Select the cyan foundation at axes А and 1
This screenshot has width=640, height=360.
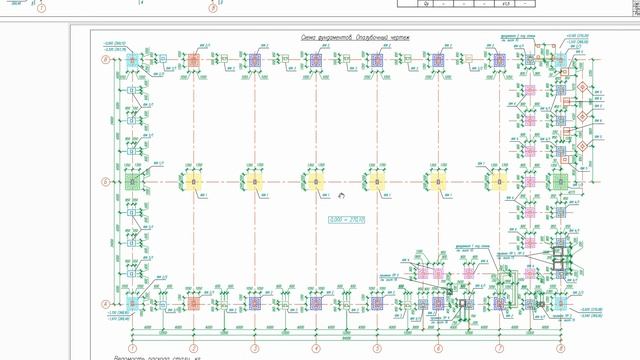132,304
